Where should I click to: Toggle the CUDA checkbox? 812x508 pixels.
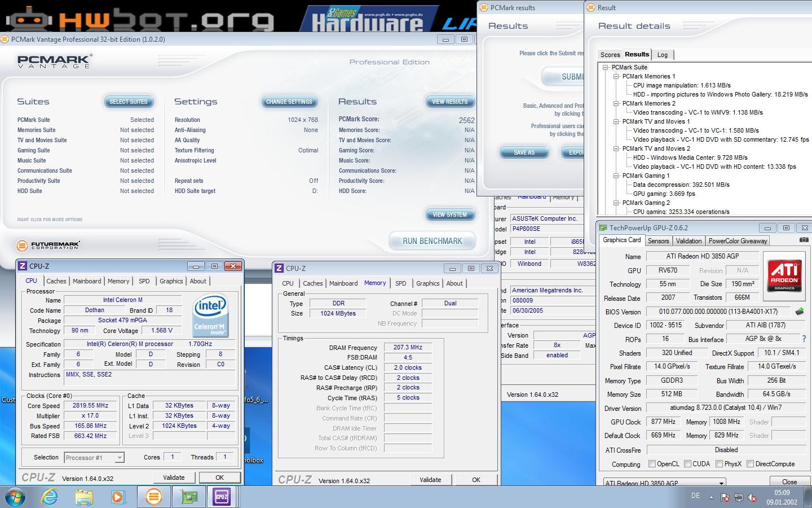(687, 464)
